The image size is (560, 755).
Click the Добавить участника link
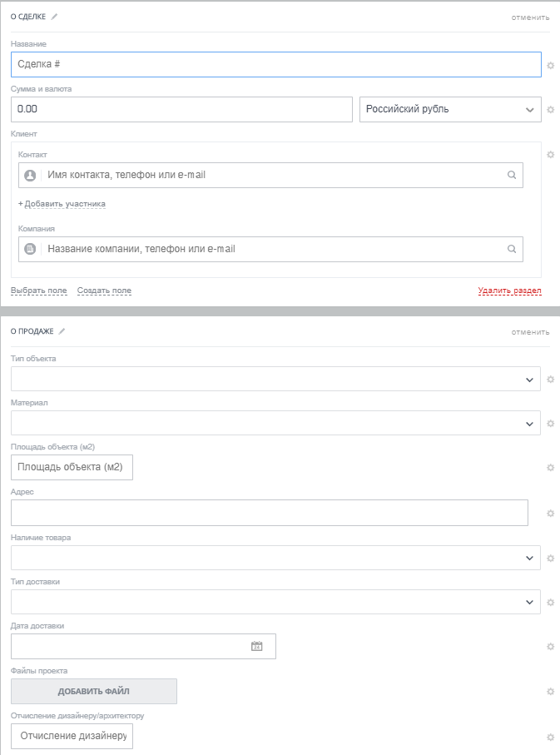coord(62,204)
